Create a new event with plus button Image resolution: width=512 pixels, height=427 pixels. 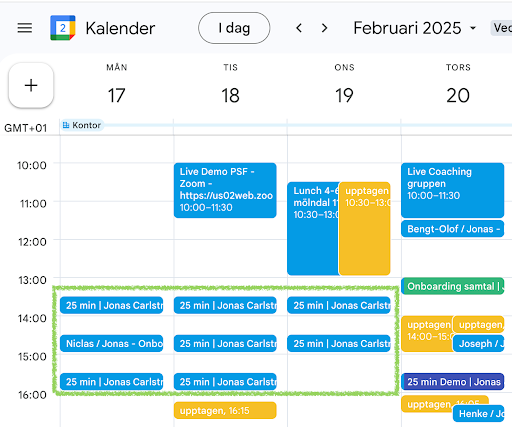click(31, 85)
